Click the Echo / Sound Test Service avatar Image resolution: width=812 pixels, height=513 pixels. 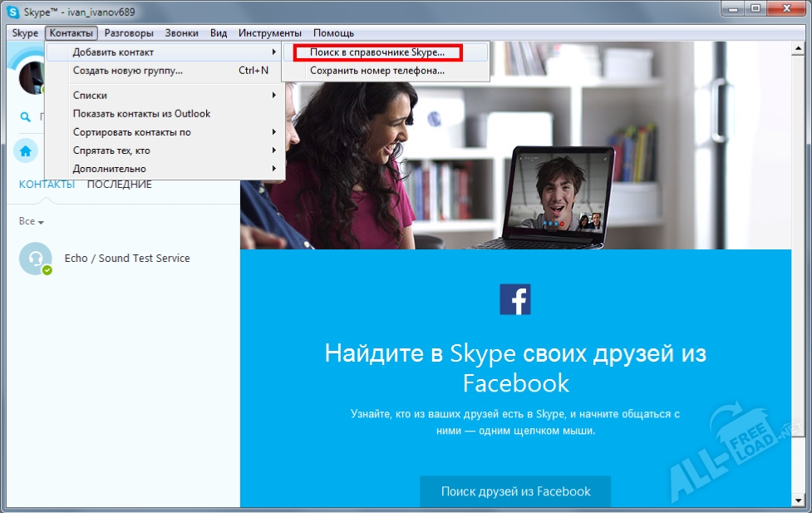pyautogui.click(x=35, y=259)
